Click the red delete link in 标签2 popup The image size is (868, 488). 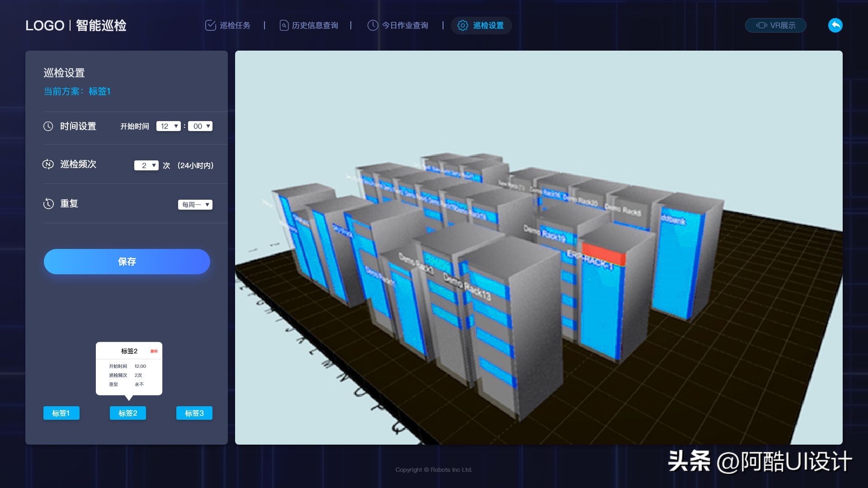[154, 351]
